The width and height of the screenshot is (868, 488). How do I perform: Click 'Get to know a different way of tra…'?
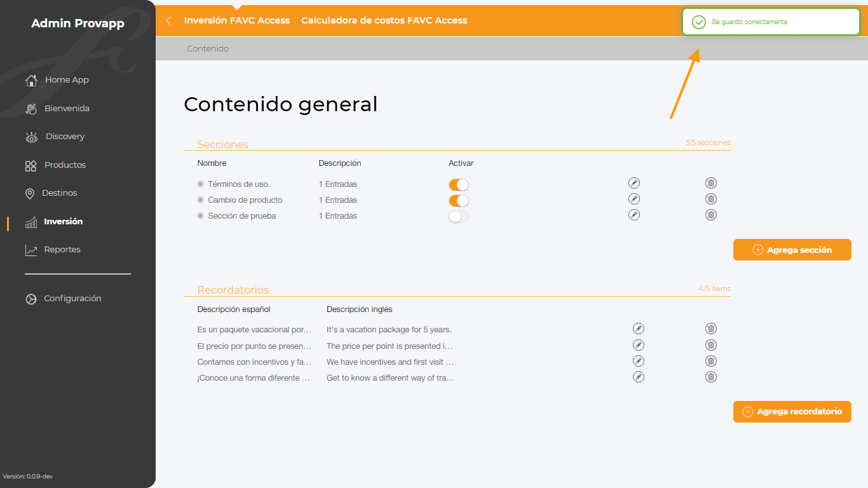[390, 378]
